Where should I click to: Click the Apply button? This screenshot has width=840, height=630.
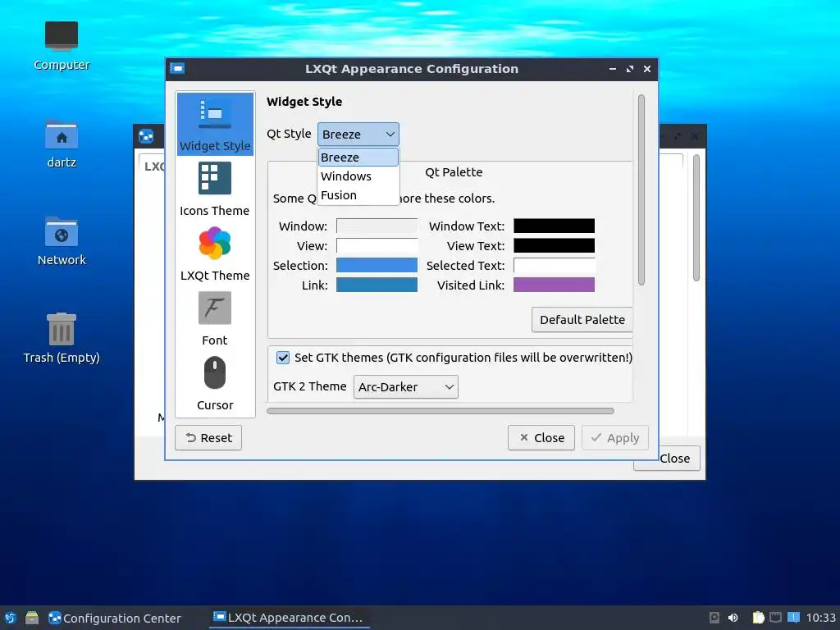click(615, 438)
